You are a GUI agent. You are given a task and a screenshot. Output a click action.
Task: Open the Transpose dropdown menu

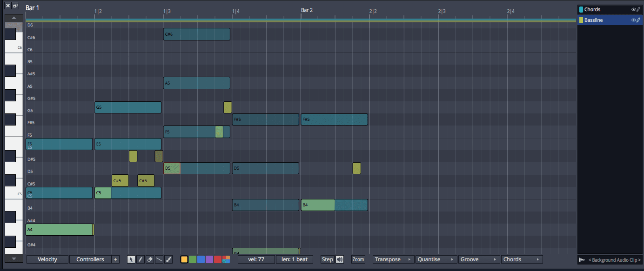click(393, 259)
